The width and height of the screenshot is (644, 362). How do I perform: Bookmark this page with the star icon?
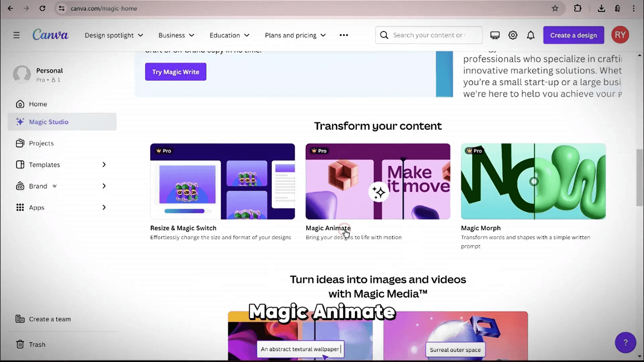point(555,8)
